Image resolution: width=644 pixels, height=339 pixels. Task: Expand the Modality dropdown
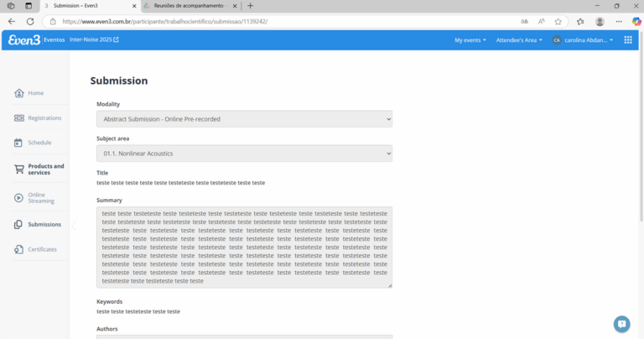(x=244, y=119)
